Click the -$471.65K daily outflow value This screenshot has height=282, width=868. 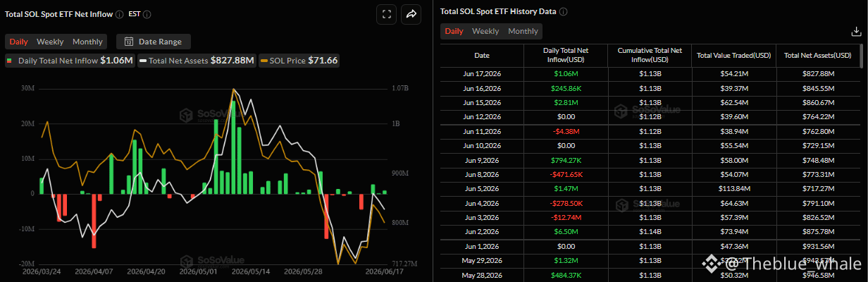(x=565, y=174)
